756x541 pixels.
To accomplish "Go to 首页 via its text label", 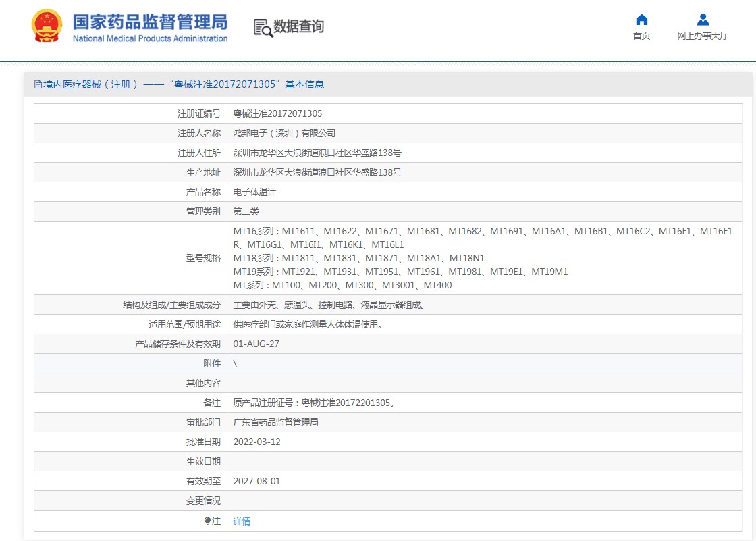I will [x=642, y=36].
